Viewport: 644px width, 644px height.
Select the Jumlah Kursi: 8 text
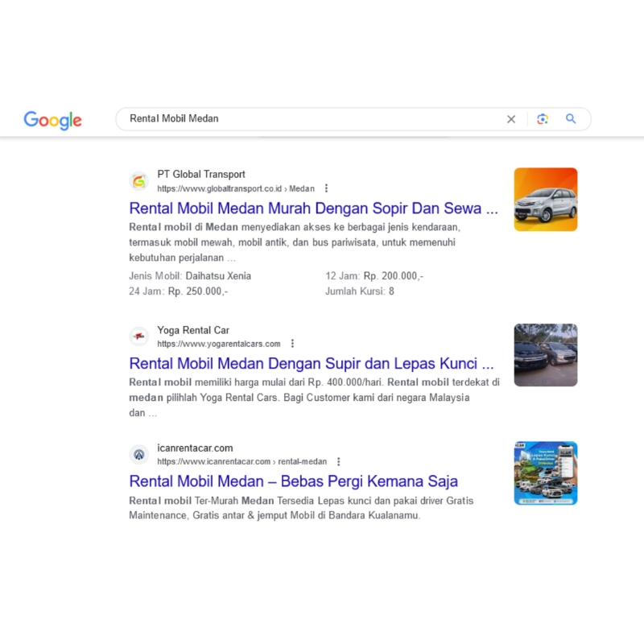pyautogui.click(x=359, y=291)
